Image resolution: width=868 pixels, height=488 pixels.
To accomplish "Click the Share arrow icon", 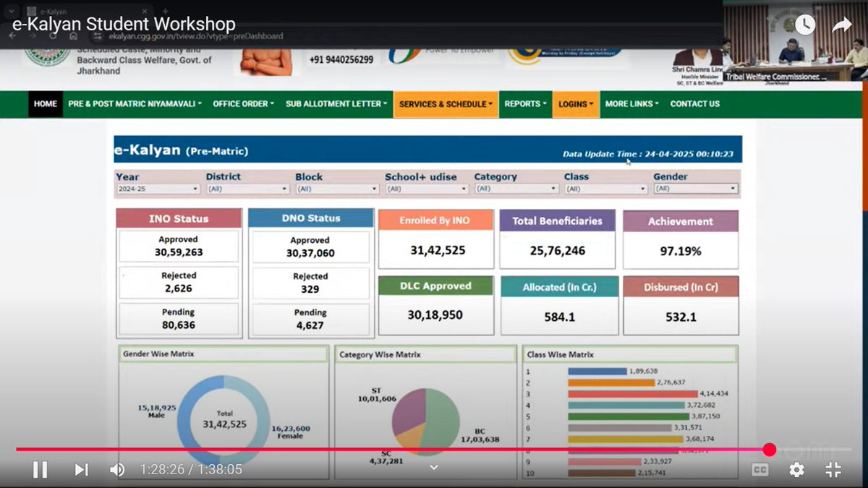I will pos(842,25).
